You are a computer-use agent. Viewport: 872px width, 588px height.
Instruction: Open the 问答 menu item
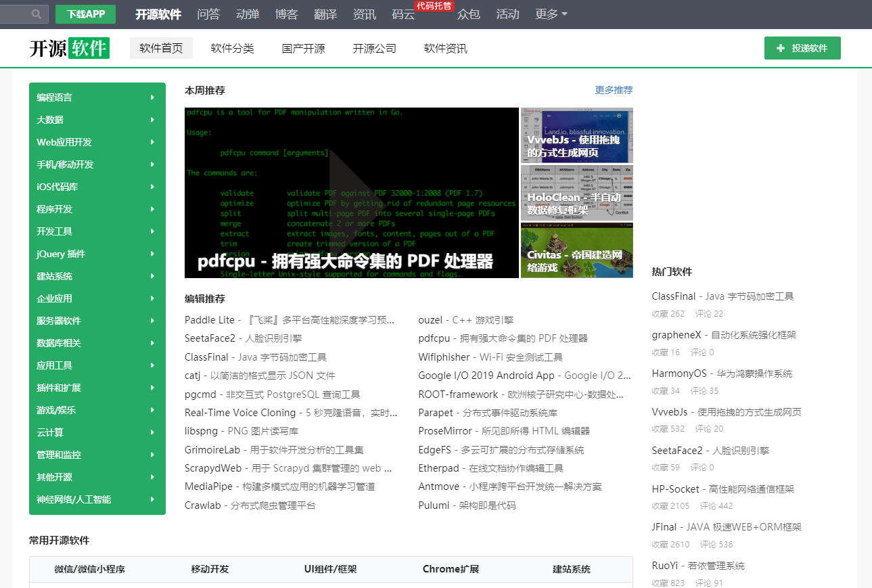pos(208,14)
